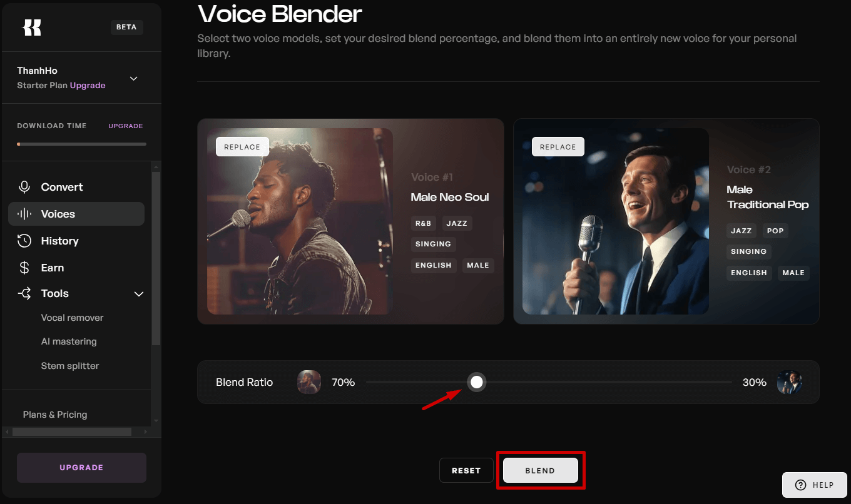Click the Voices waveform icon

[x=24, y=214]
